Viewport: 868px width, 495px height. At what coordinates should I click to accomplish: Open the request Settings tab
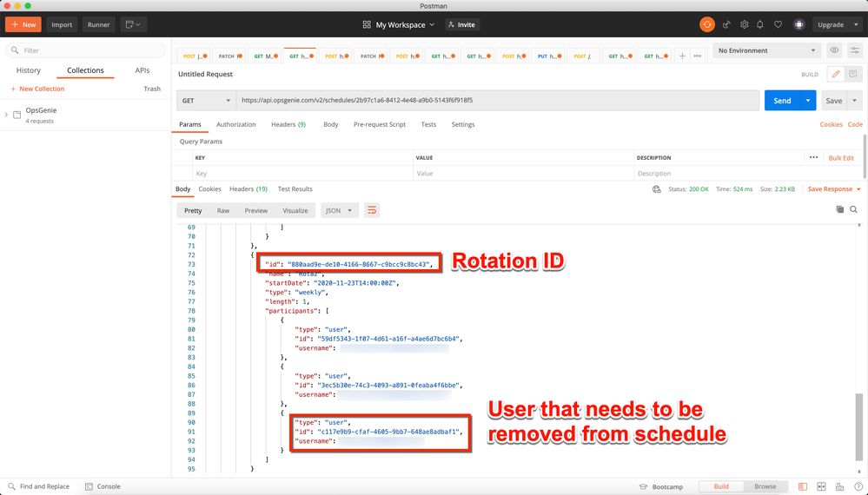(x=463, y=124)
